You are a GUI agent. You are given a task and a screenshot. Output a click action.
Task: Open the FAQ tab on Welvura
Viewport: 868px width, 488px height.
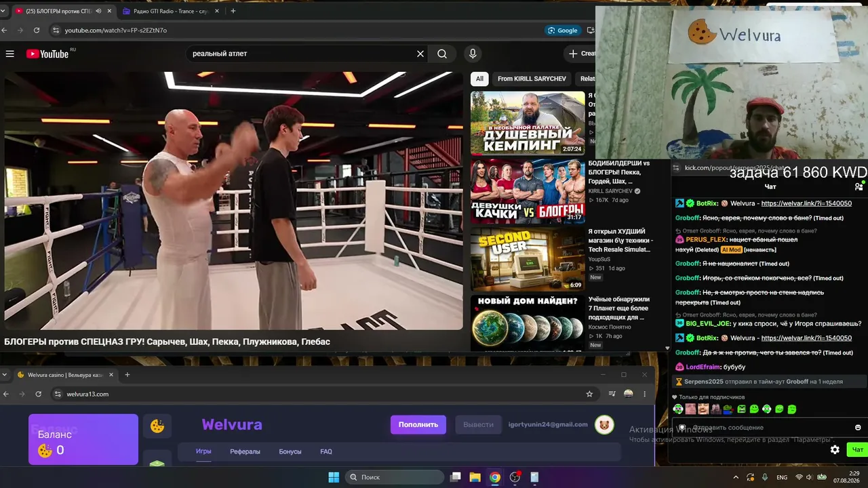[326, 451]
